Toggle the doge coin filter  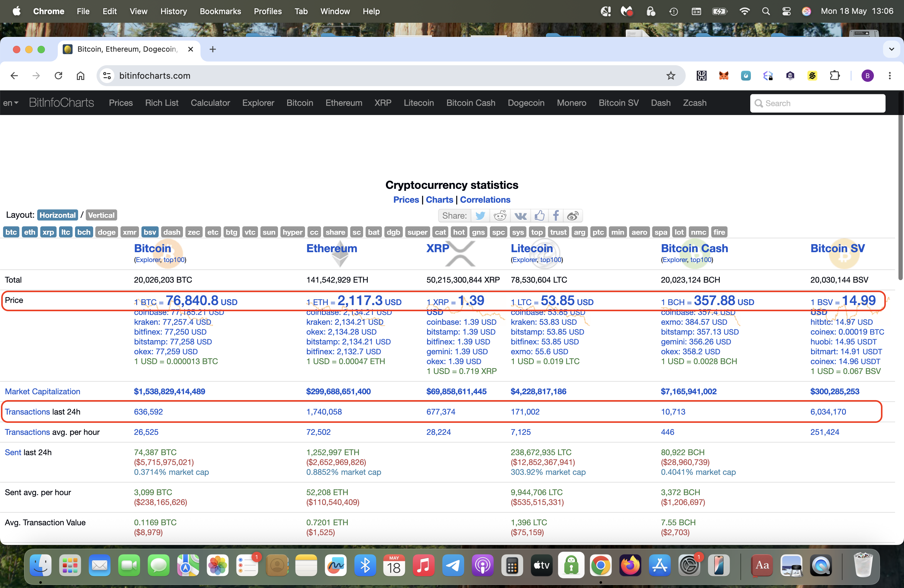point(106,232)
